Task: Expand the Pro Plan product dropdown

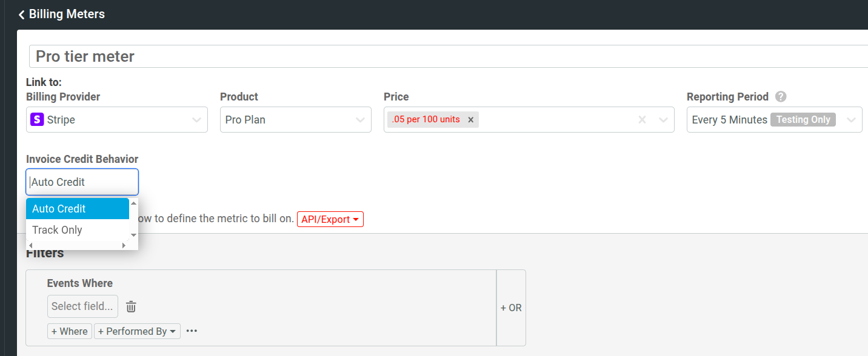Action: 362,119
